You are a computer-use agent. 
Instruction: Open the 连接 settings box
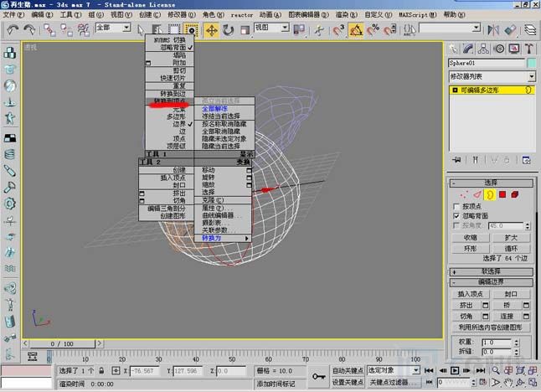tap(526, 317)
